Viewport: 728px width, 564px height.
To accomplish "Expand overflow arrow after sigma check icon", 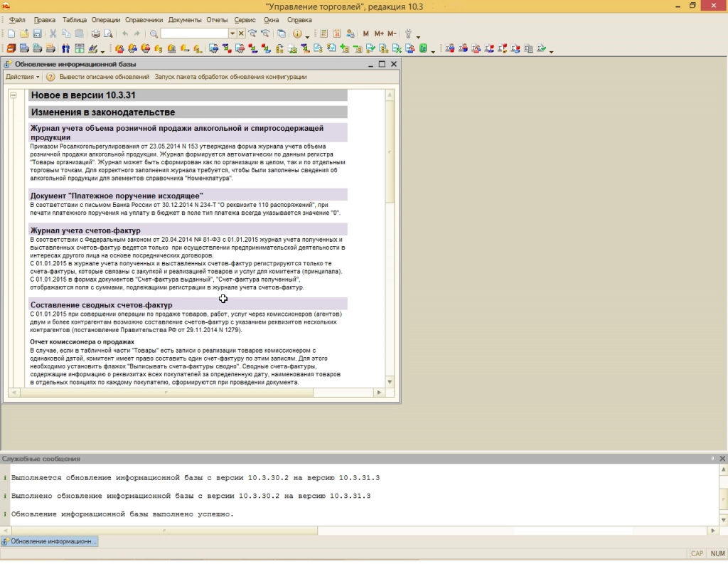I will 551,50.
